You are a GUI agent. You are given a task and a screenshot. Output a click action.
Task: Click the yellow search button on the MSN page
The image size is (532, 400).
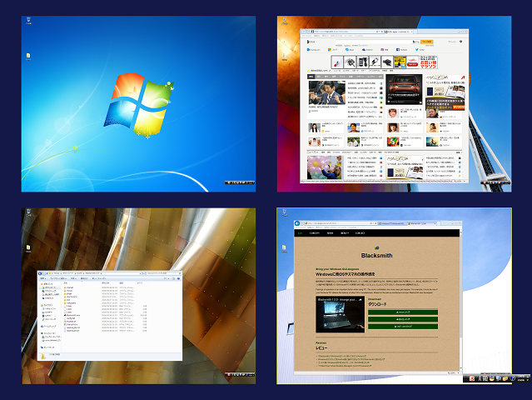pos(426,42)
